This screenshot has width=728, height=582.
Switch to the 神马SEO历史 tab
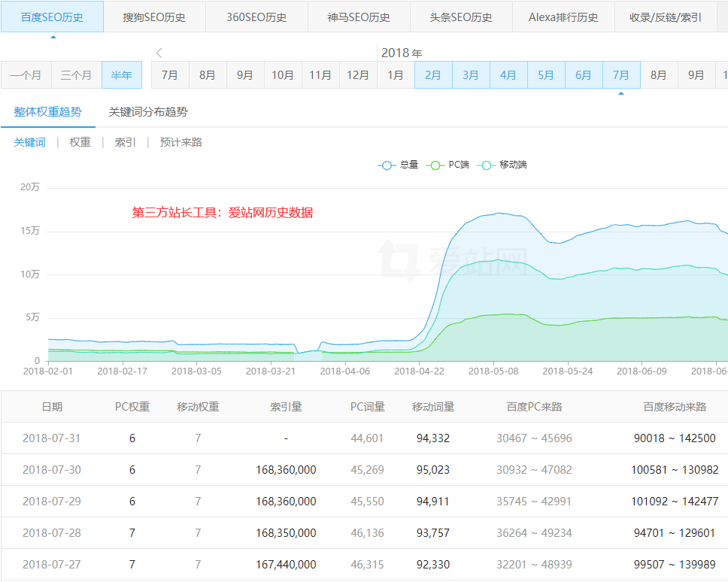(x=359, y=16)
